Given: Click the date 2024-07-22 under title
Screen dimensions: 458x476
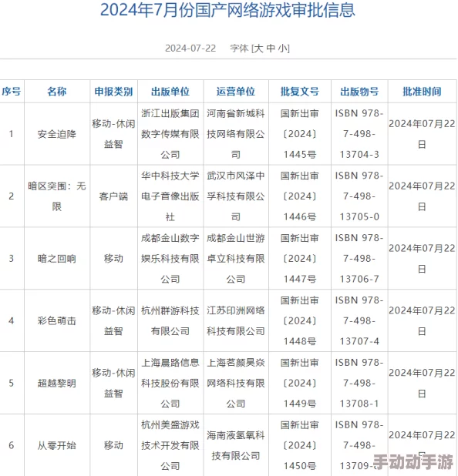Looking at the screenshot, I should 190,49.
